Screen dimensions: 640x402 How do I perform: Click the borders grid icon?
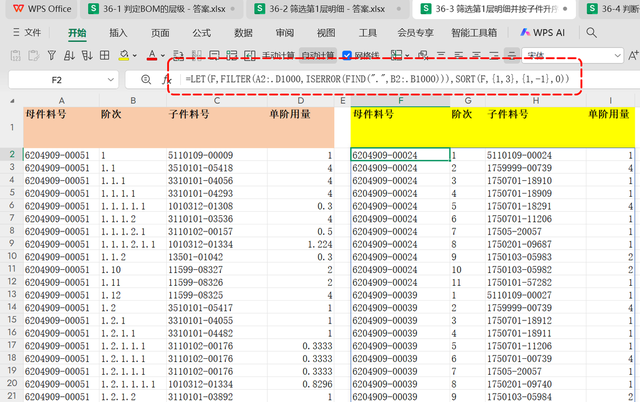click(x=104, y=55)
